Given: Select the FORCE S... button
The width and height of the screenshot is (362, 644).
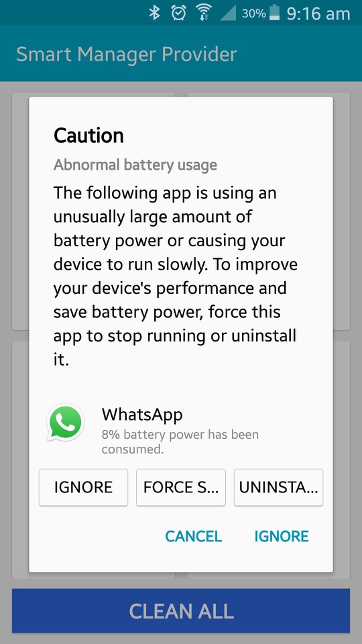Looking at the screenshot, I should [180, 487].
